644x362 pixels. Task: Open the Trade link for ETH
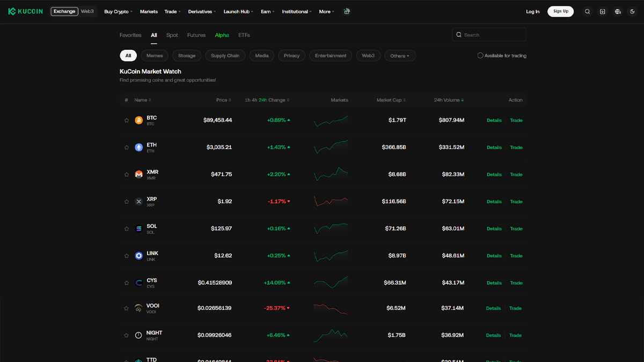(516, 147)
